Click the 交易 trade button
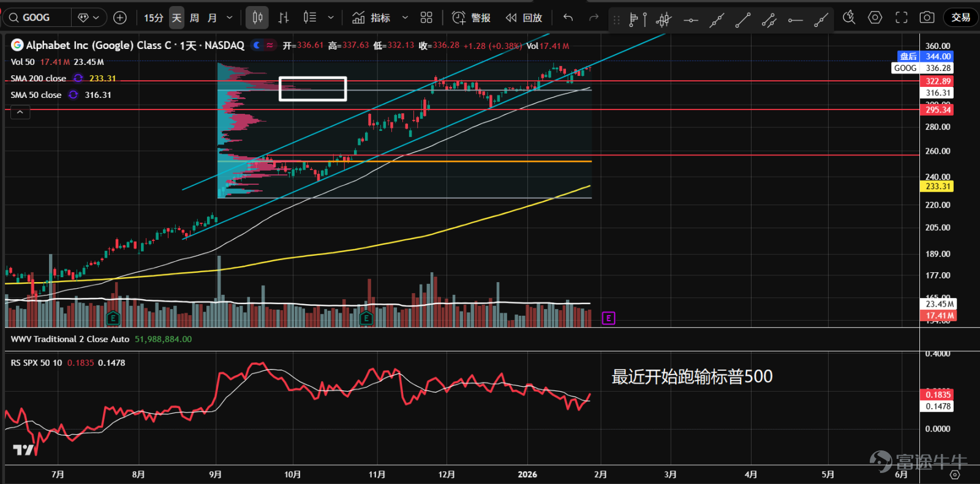Screen dimensions: 980x484 coord(960,18)
